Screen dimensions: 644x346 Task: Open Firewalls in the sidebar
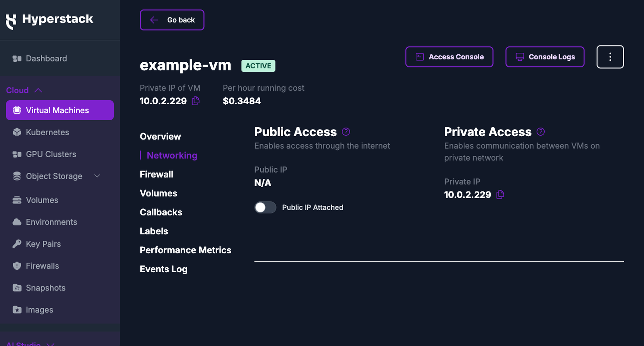pos(43,266)
